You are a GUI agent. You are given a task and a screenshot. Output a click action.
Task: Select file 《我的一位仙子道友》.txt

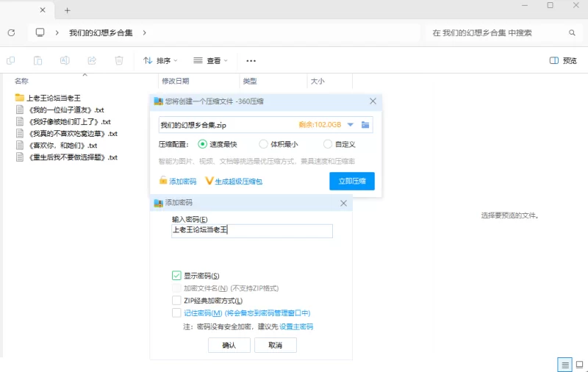tap(66, 110)
